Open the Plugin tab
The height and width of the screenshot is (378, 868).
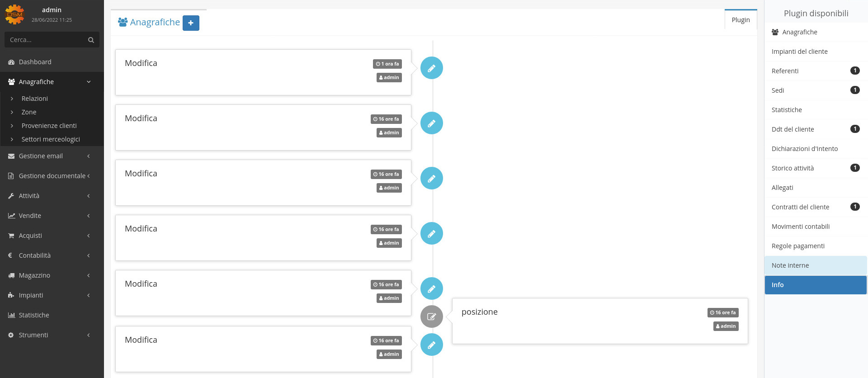click(741, 20)
